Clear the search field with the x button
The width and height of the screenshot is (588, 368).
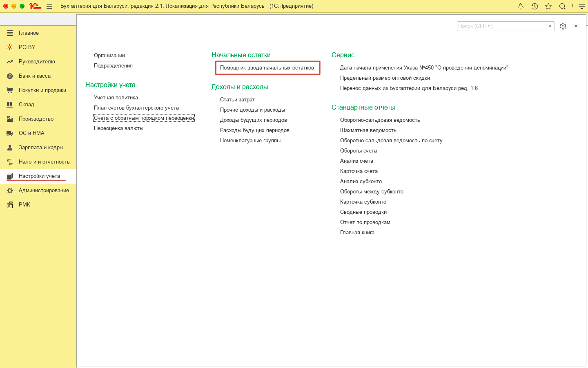[x=550, y=26]
